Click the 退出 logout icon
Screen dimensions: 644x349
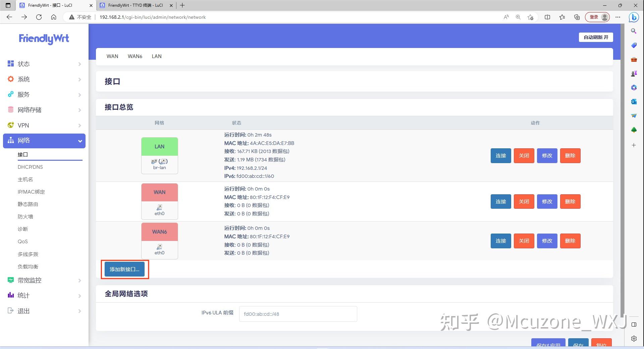[10, 311]
